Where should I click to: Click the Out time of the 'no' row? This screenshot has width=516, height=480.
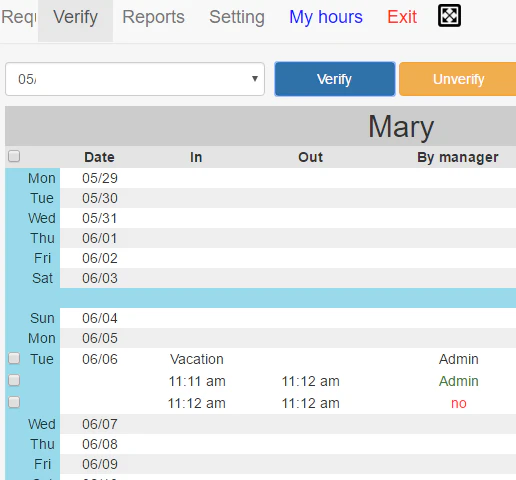[x=311, y=403]
